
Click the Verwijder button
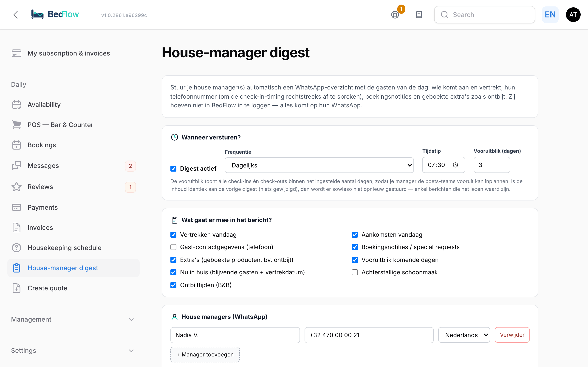click(512, 335)
